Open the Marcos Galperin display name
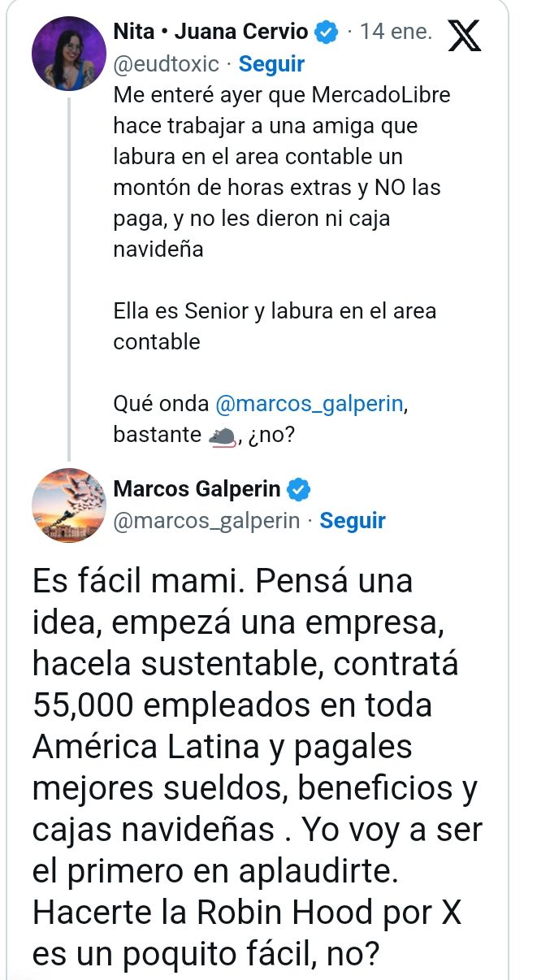The image size is (537, 980). click(x=197, y=489)
